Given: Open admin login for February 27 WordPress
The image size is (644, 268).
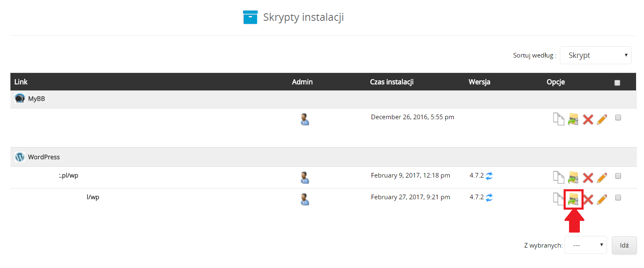Looking at the screenshot, I should pyautogui.click(x=305, y=199).
